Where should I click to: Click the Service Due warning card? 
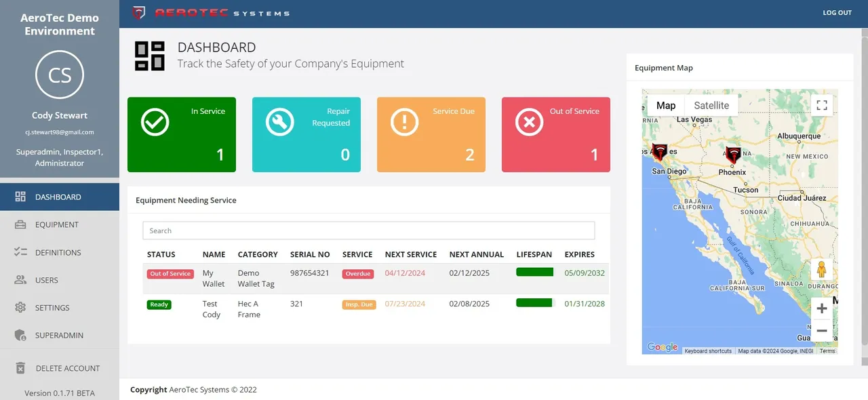[431, 134]
